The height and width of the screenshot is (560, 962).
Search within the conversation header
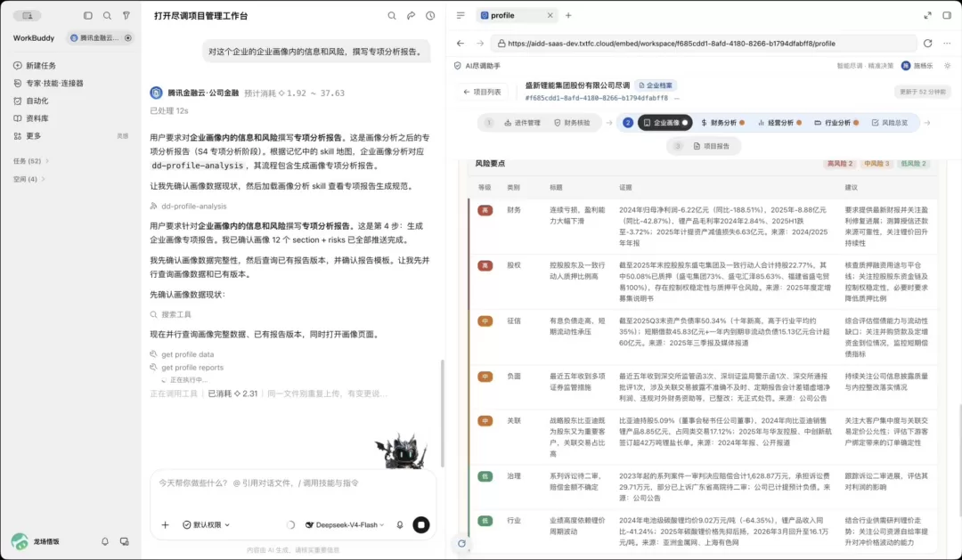click(x=391, y=16)
